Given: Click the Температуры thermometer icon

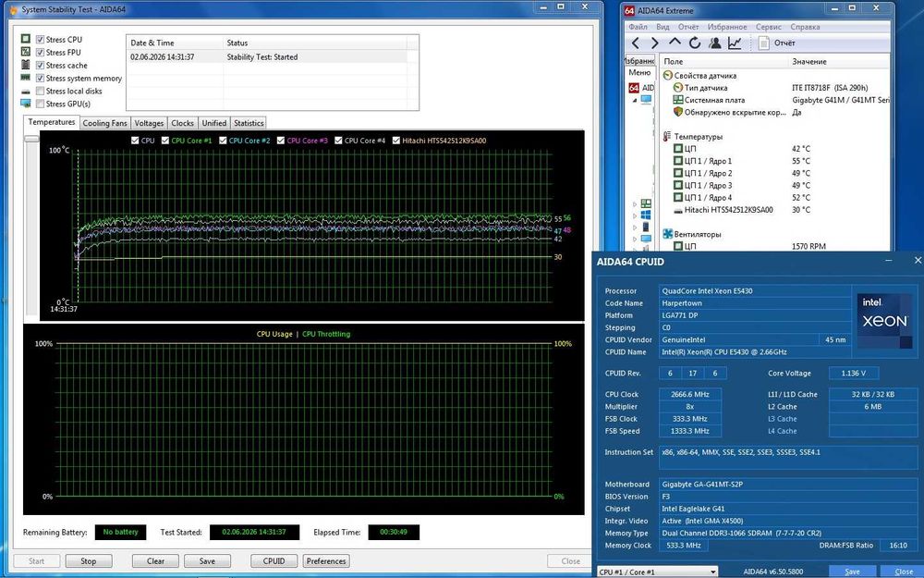Looking at the screenshot, I should (667, 136).
